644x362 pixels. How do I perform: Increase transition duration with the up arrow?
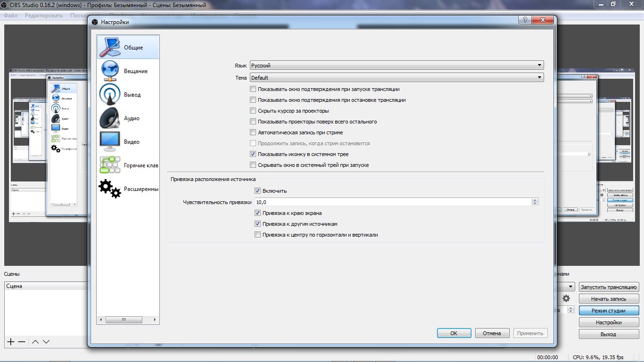tap(571, 308)
